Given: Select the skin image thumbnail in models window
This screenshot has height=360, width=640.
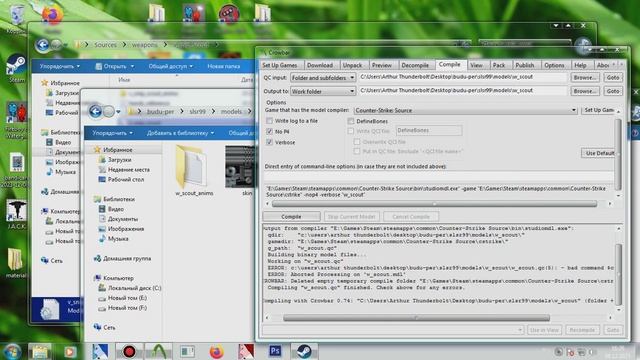Looking at the screenshot, I should point(240,171).
